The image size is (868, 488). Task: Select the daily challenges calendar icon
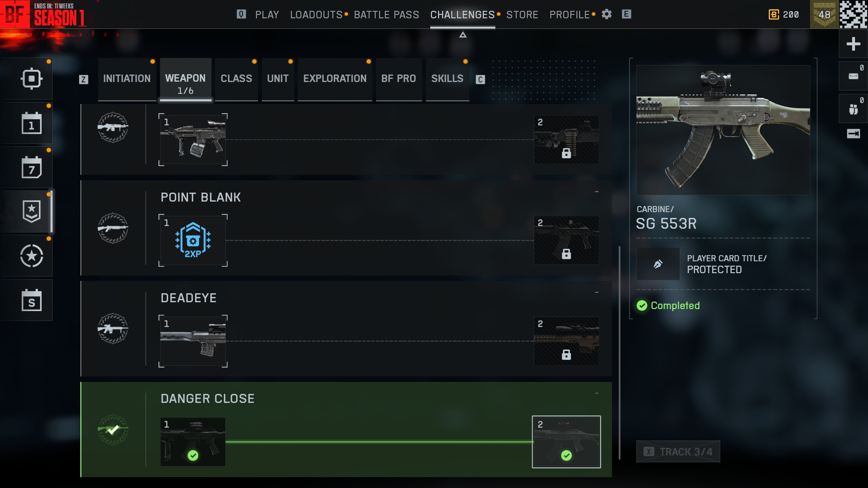pyautogui.click(x=32, y=123)
